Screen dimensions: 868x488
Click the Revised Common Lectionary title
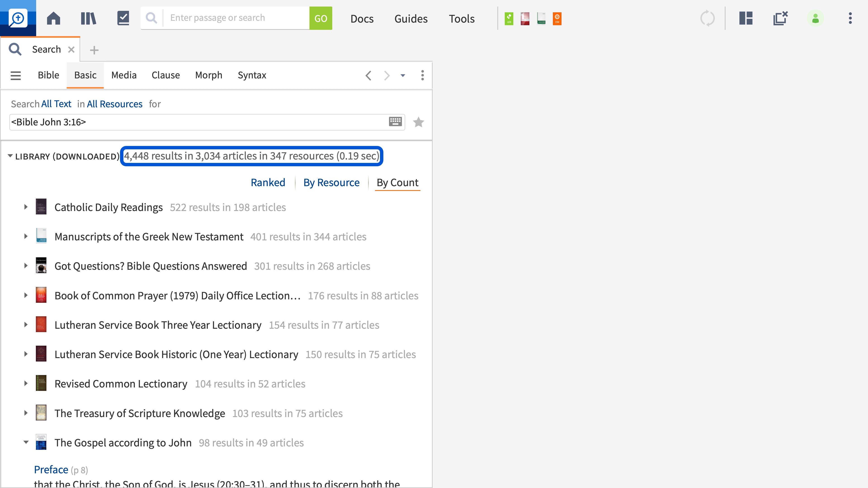pos(121,384)
